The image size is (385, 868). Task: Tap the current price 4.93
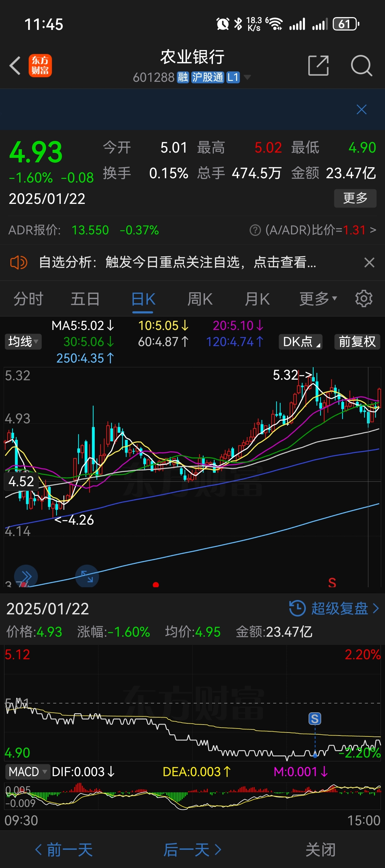(36, 152)
